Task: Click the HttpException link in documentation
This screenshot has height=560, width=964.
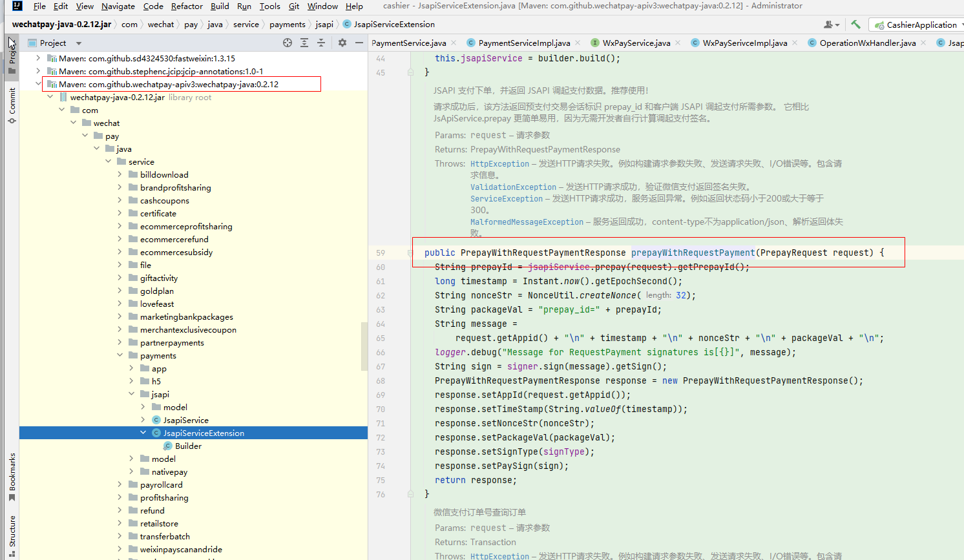Action: 499,164
